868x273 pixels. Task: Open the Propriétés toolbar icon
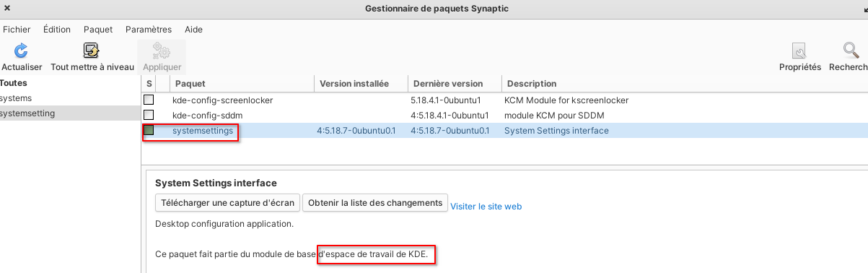click(x=799, y=51)
